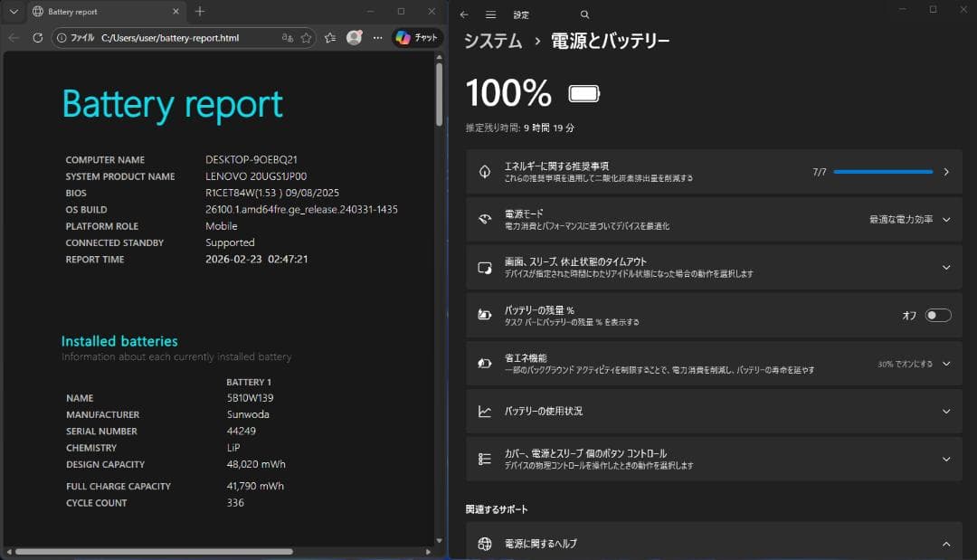Open the Settings navigation hamburger menu
This screenshot has width=977, height=560.
tap(489, 14)
